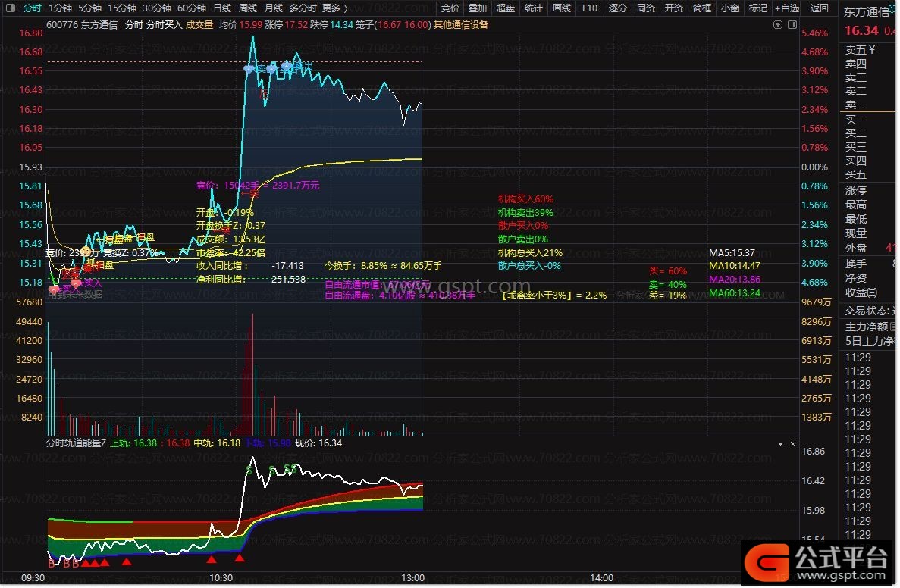The width and height of the screenshot is (900, 588).
Task: Click the 标记 mark button
Action: click(x=757, y=8)
